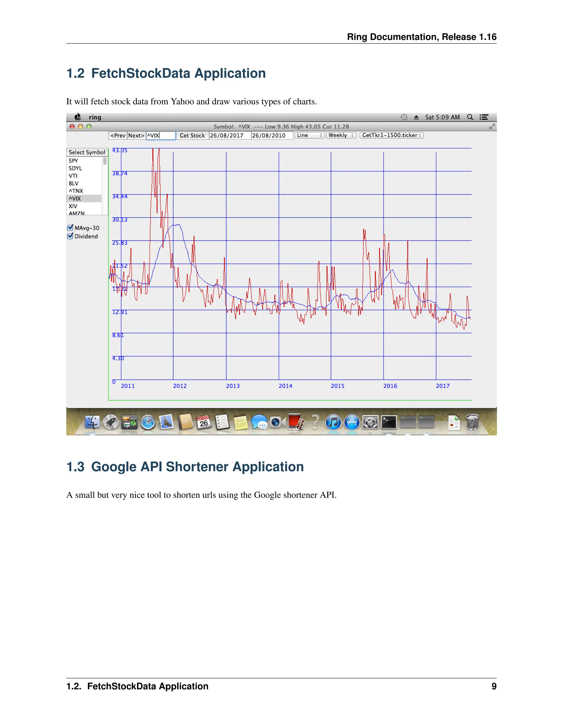Open the Line chart type dropdown

coord(309,135)
